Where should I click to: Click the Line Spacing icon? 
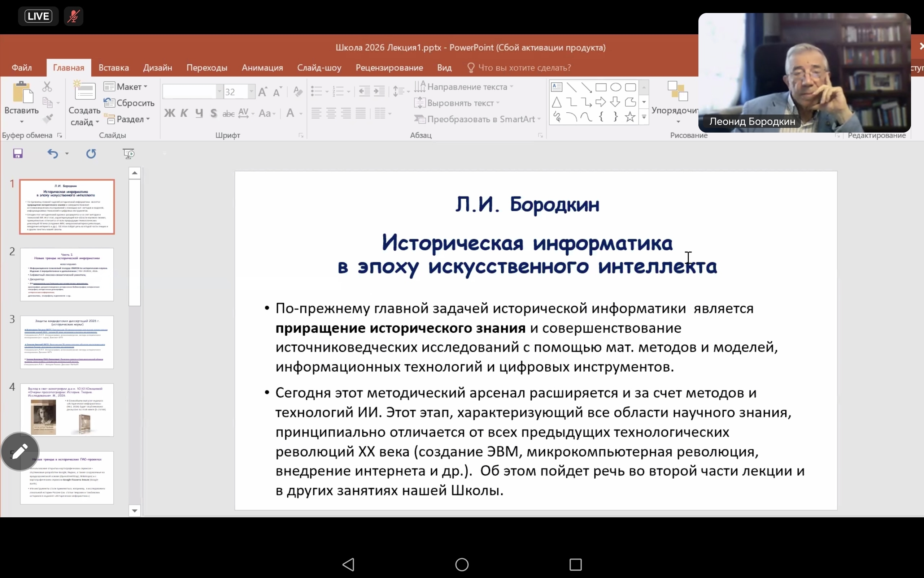398,91
